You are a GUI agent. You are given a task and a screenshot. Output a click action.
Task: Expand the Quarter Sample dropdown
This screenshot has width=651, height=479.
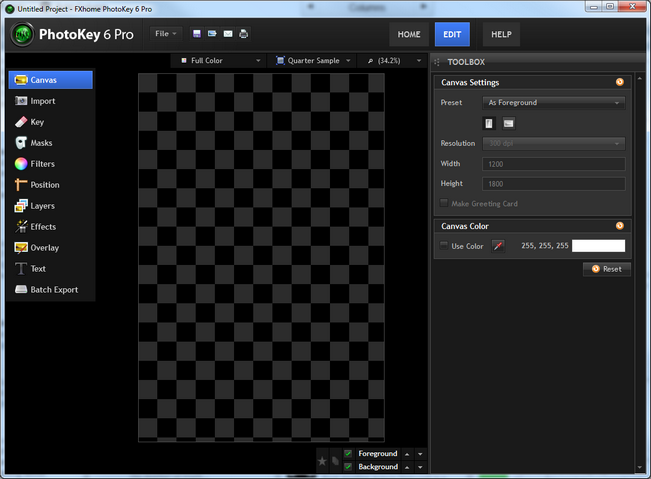point(314,61)
